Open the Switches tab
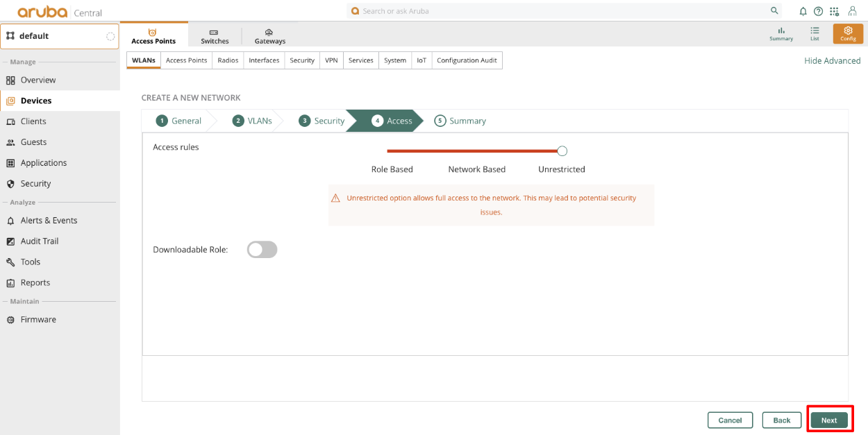868x435 pixels. pos(215,36)
